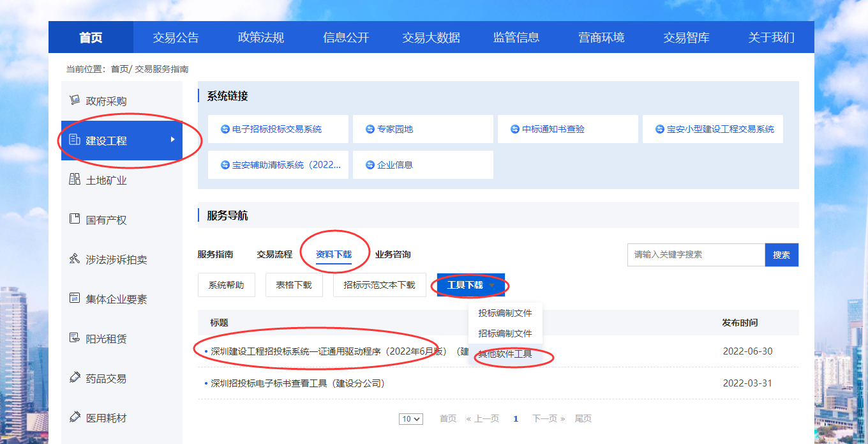Click the 涉法涉诉拍卖 gavel icon

point(75,259)
